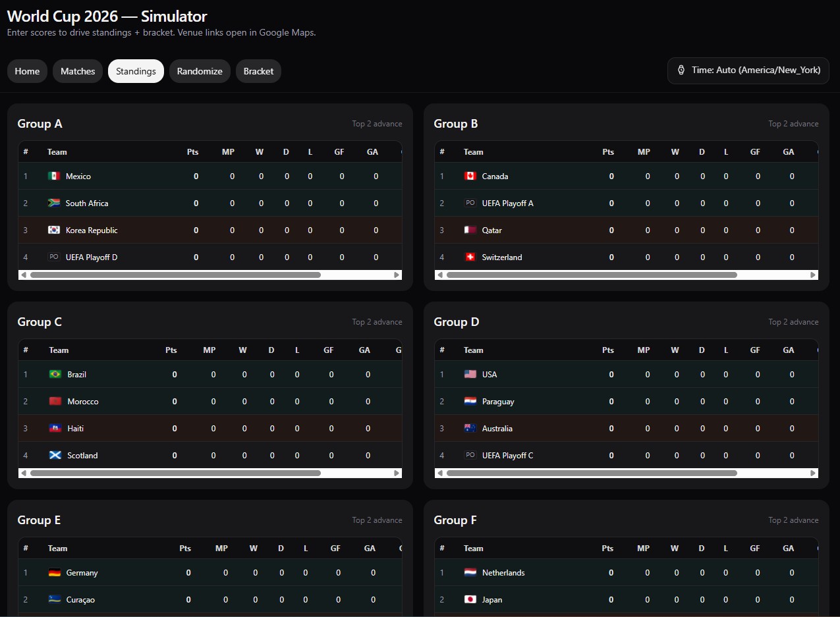The height and width of the screenshot is (617, 840).
Task: Click the PO badge beside UEFA Playoff A
Action: coord(470,203)
